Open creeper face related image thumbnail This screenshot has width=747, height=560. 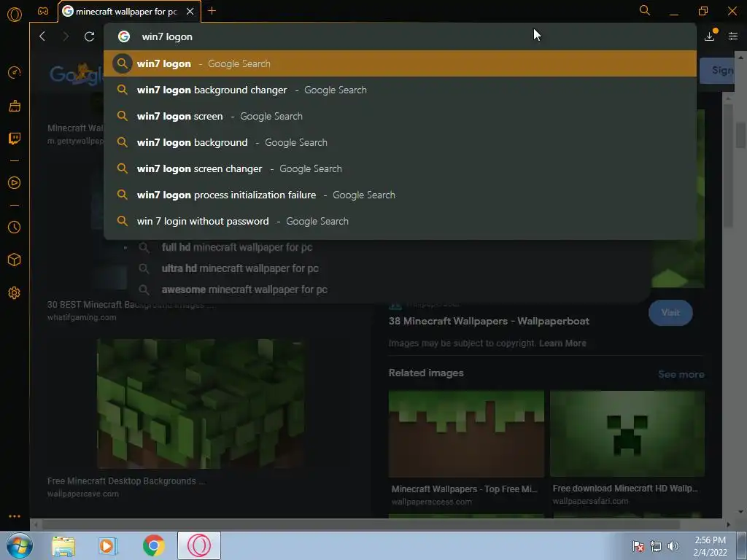click(627, 434)
